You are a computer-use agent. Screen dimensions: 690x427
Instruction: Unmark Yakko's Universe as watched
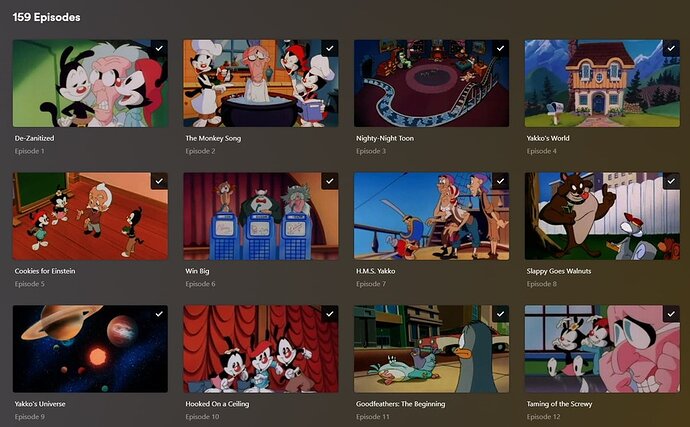[x=159, y=314]
